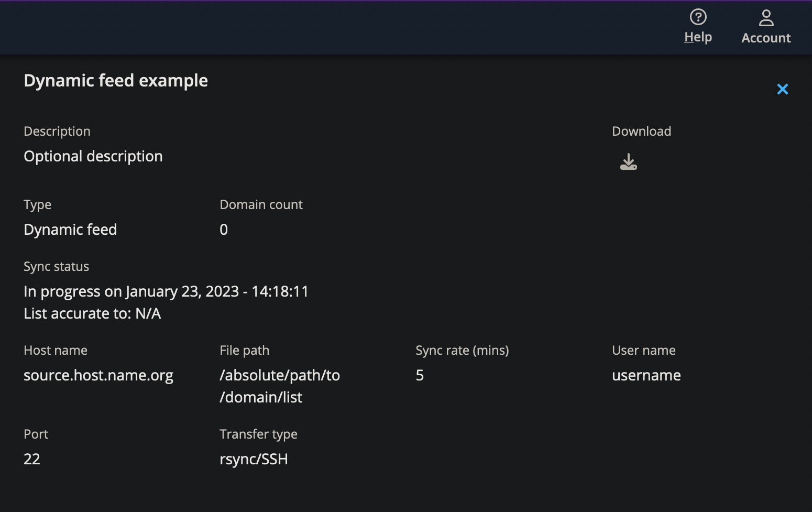Click the /absolute/path/to/domain/list file path
Screen dimensions: 812x512
tap(280, 386)
